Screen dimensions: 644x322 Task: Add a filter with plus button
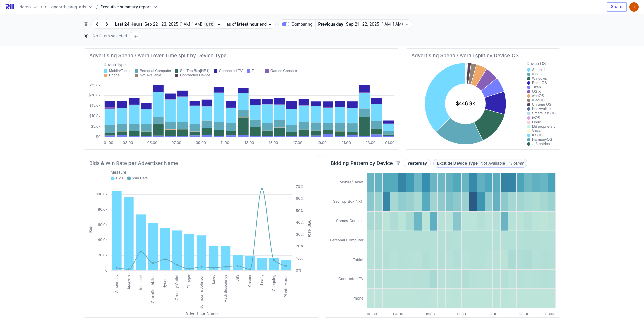(x=136, y=36)
